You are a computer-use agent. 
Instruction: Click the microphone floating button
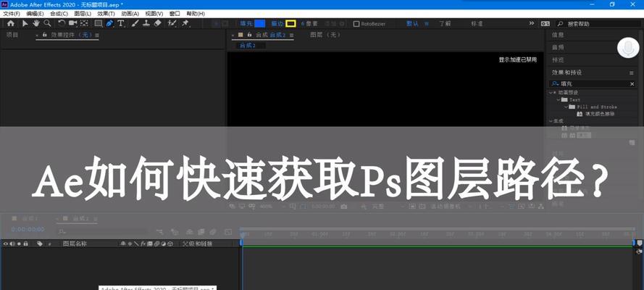click(x=628, y=49)
